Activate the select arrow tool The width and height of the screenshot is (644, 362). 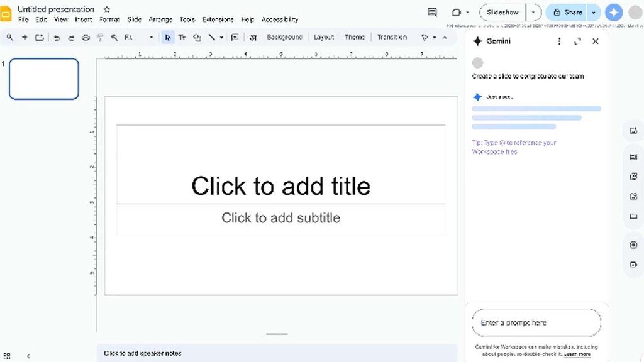tap(167, 37)
